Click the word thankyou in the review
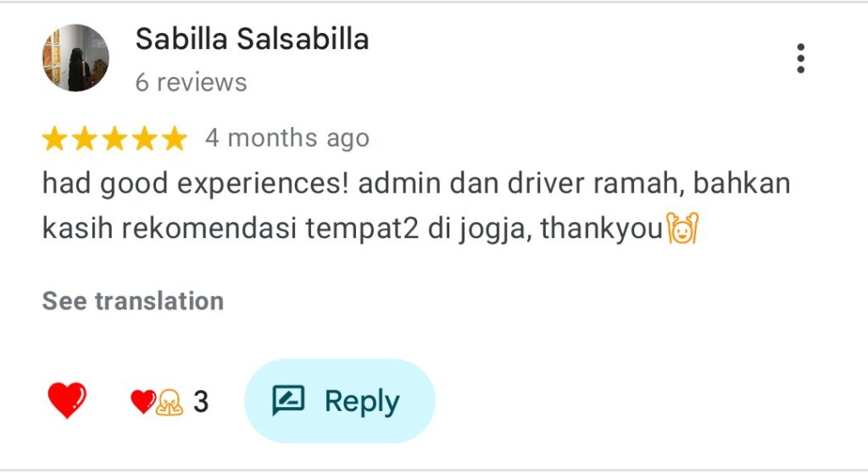The width and height of the screenshot is (868, 473). tap(602, 228)
